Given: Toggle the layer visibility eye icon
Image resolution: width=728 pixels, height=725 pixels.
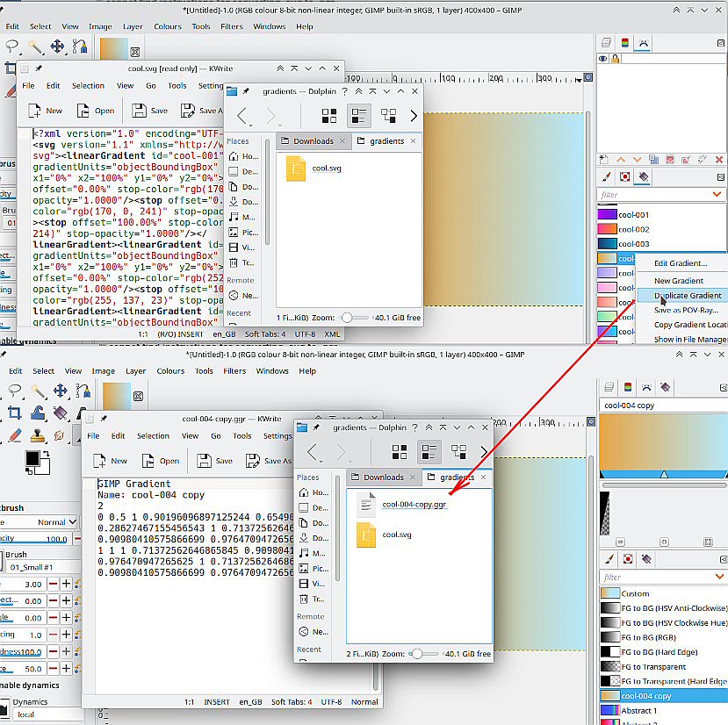Looking at the screenshot, I should [x=602, y=59].
